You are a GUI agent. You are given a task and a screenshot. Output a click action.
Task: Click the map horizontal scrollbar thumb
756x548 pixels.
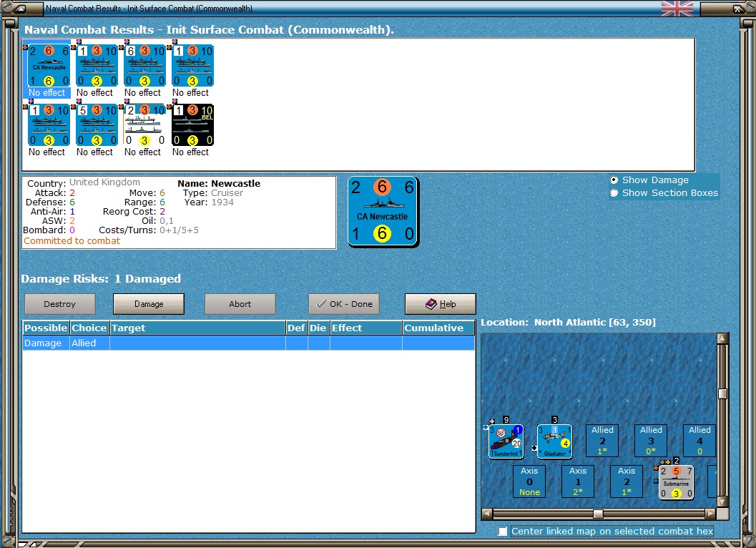click(x=598, y=514)
